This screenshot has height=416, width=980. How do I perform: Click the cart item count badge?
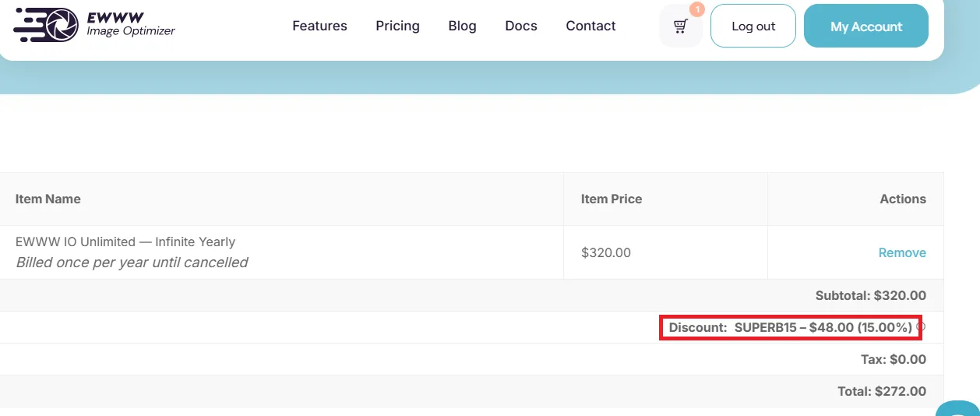point(697,9)
